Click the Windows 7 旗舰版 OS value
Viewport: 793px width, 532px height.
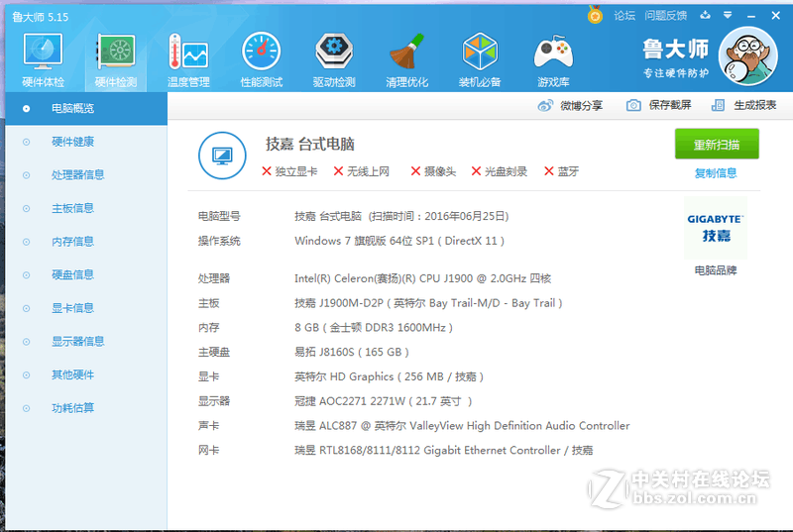tap(399, 241)
